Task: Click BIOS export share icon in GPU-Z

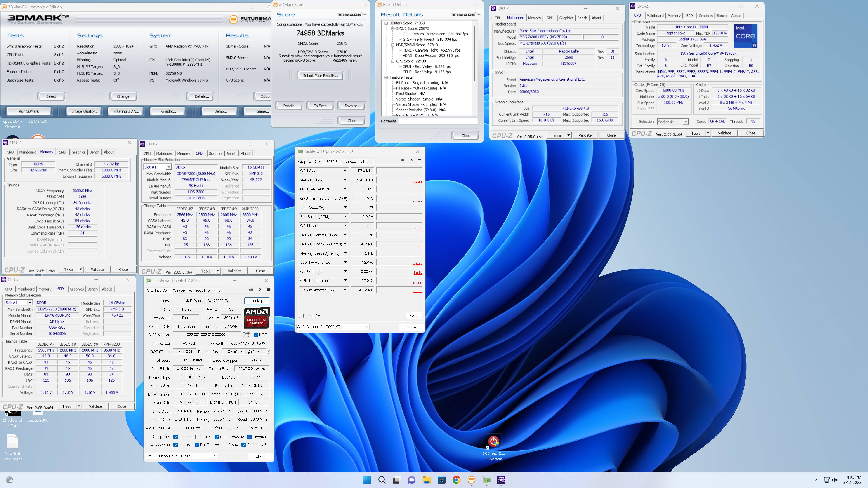Action: (246, 334)
